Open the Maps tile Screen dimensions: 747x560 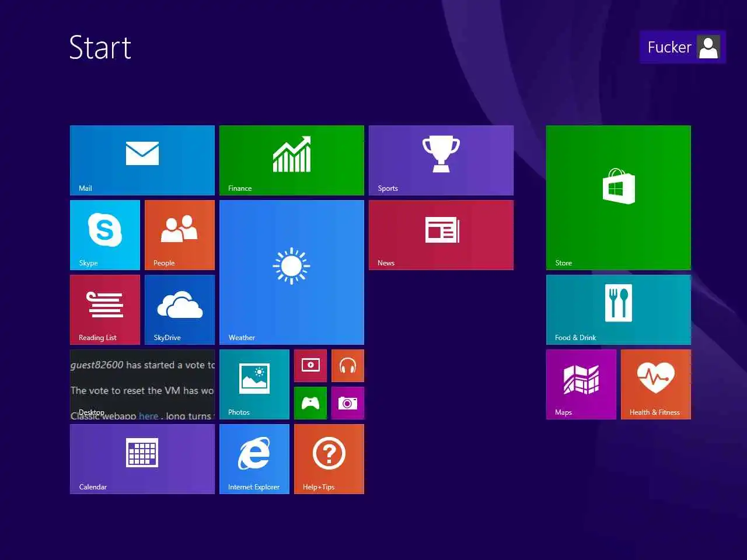(581, 384)
